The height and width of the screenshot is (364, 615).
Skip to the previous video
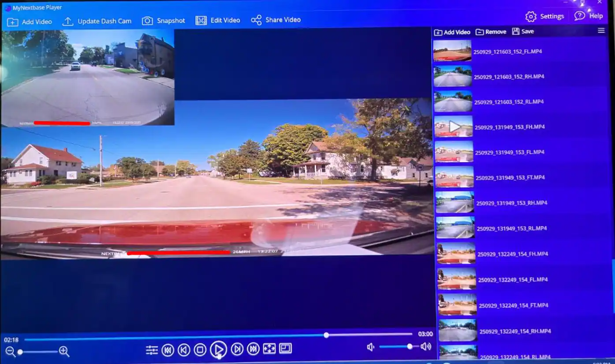tap(168, 350)
